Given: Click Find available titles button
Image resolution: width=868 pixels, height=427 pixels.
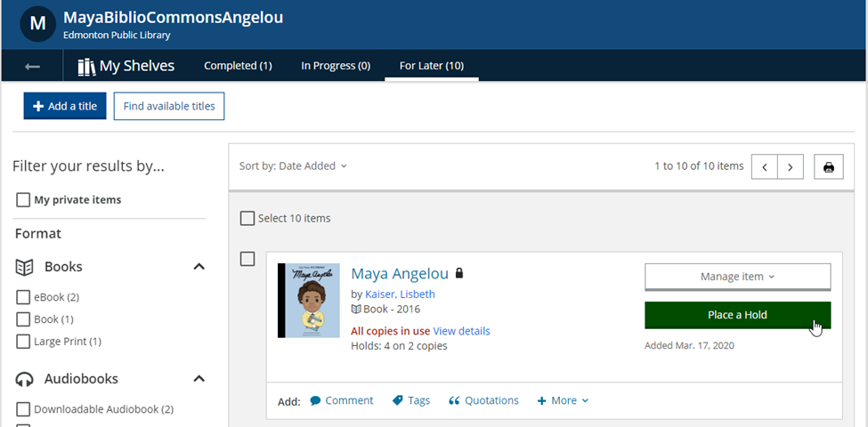Looking at the screenshot, I should click(169, 106).
